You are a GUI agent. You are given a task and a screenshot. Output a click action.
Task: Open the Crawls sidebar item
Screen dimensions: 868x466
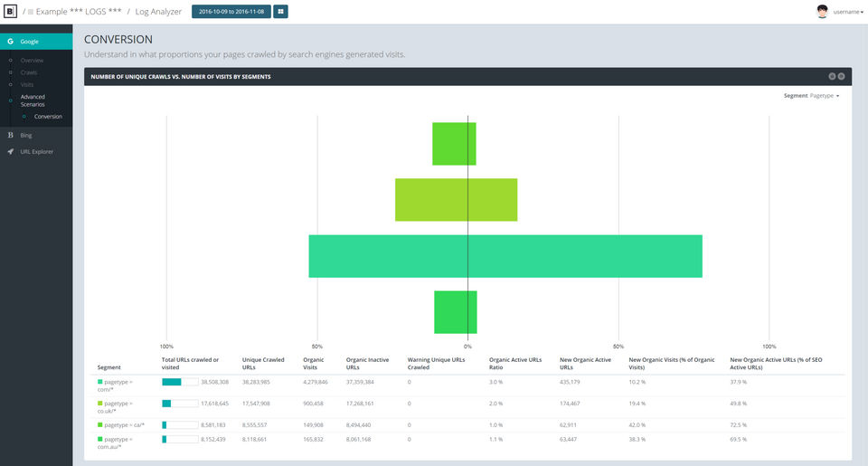click(x=29, y=72)
